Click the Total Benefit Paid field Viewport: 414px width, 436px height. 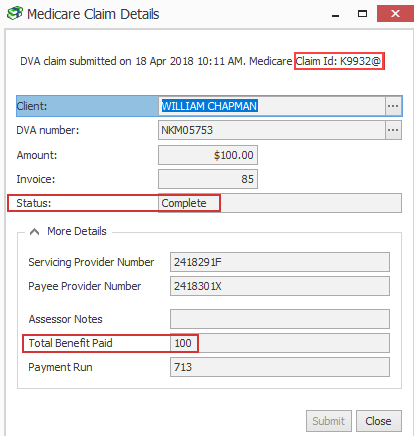[280, 343]
